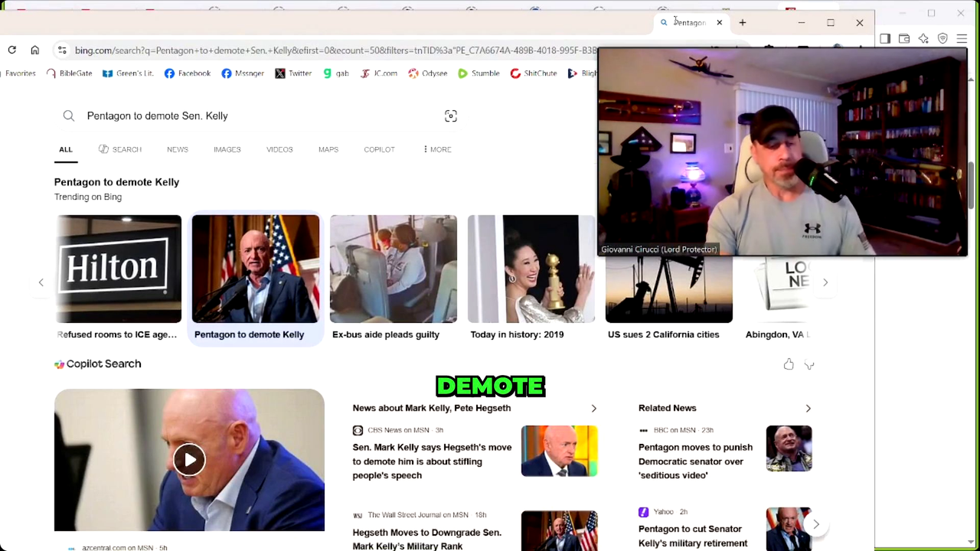
Task: Expand the MORE search options menu
Action: 437,149
